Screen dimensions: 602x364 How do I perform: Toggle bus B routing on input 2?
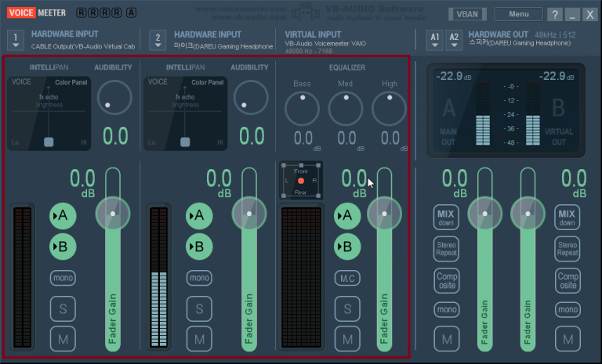click(199, 247)
